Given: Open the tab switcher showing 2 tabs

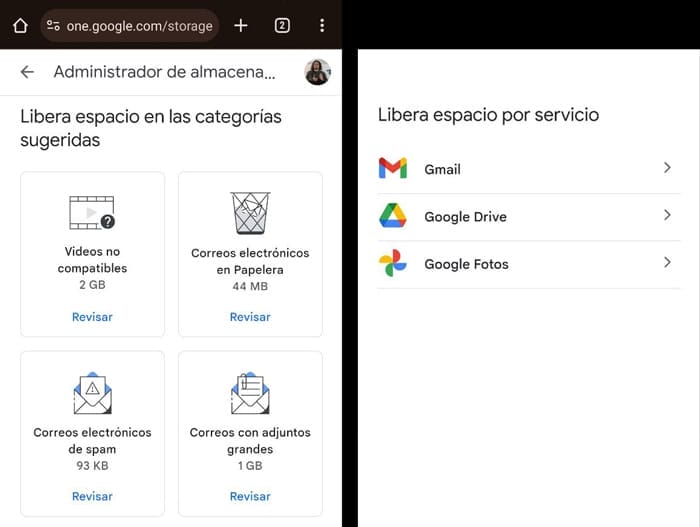Looking at the screenshot, I should [282, 25].
